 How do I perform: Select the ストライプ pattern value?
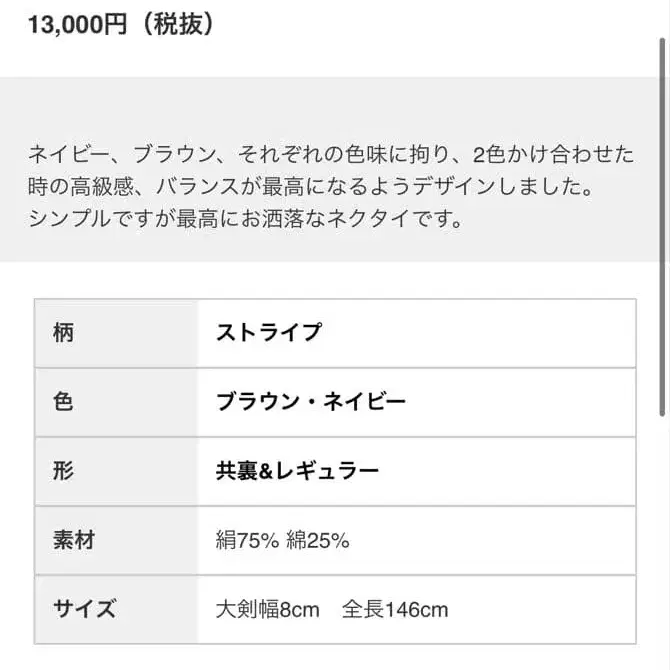click(x=269, y=332)
